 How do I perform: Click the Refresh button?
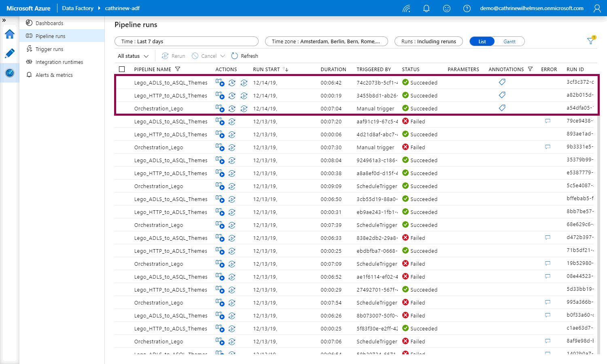[244, 56]
